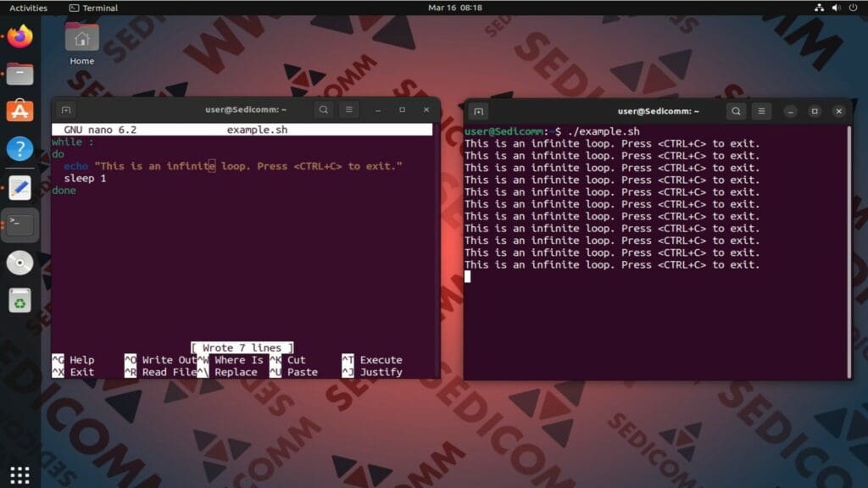Minimize the nano terminal window
868x488 pixels.
tap(378, 109)
